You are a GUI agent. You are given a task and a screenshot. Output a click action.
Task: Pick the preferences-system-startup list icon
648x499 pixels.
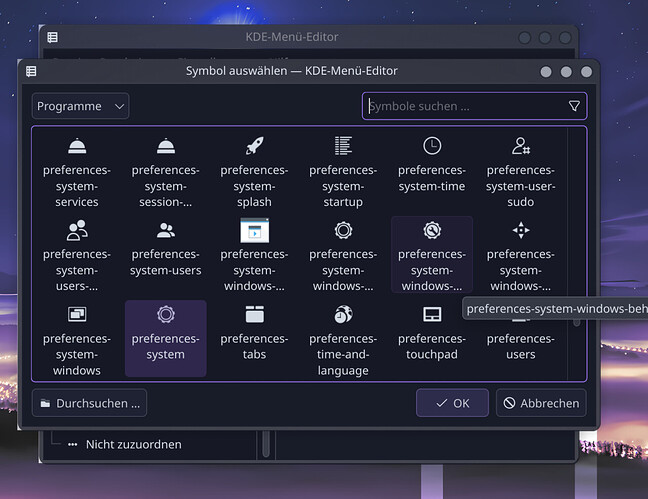343,146
